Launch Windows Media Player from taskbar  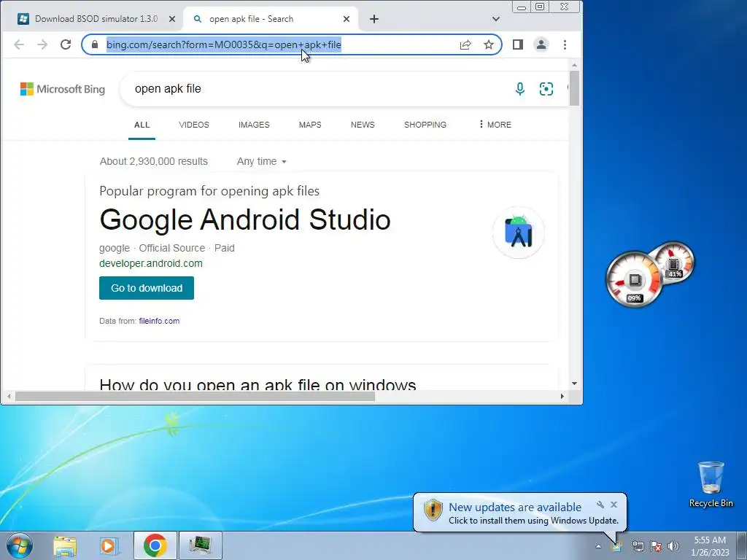(x=109, y=545)
